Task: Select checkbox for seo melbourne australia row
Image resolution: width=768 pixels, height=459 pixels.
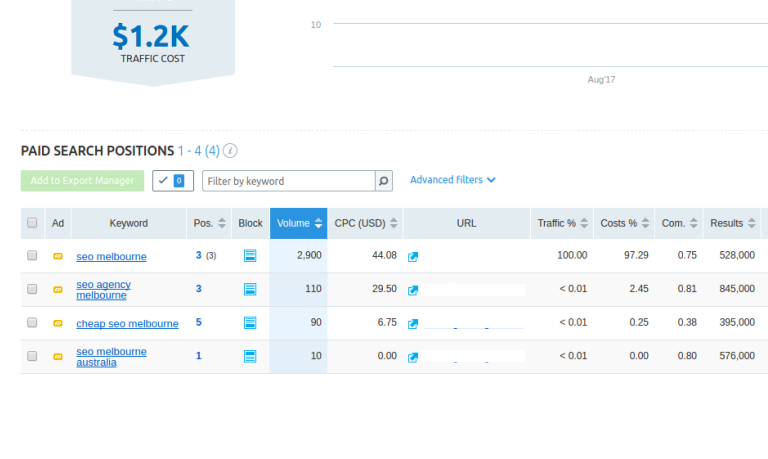Action: pyautogui.click(x=32, y=356)
